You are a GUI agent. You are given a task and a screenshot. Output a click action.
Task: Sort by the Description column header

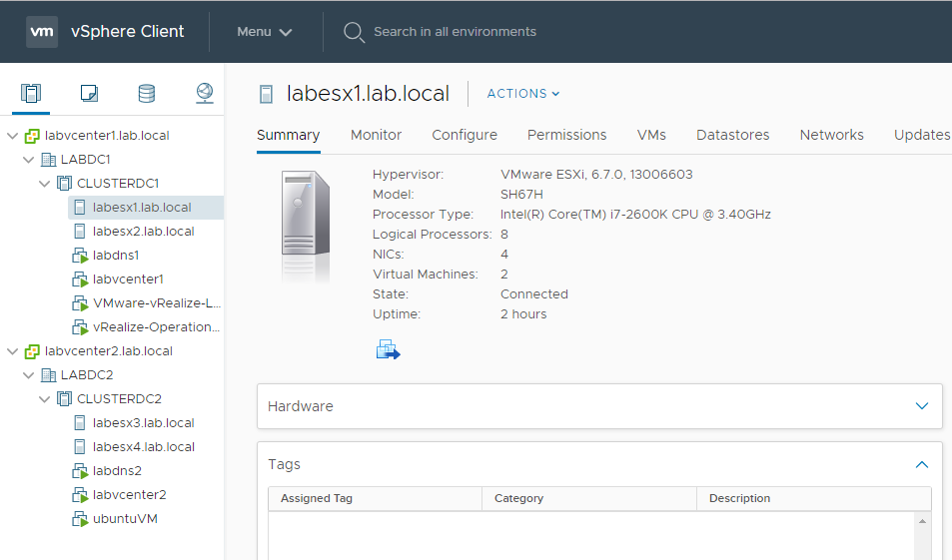(x=813, y=498)
